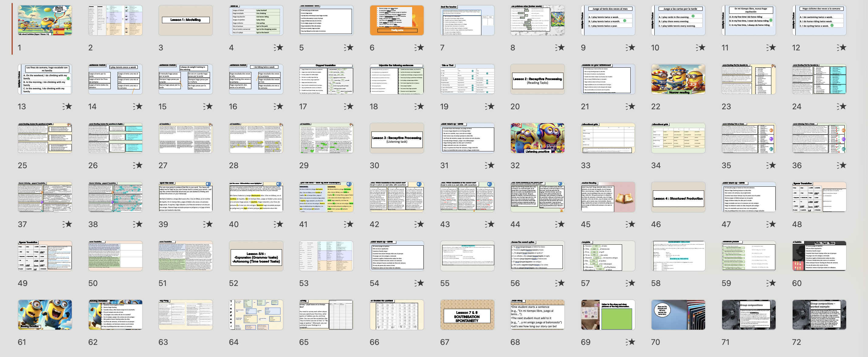The image size is (868, 357).
Task: Click slide number label 20
Action: click(x=515, y=106)
